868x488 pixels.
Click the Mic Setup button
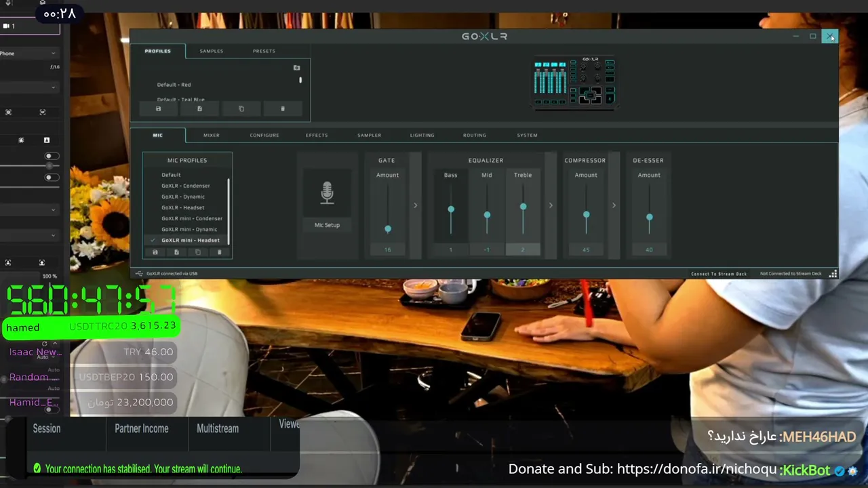327,225
